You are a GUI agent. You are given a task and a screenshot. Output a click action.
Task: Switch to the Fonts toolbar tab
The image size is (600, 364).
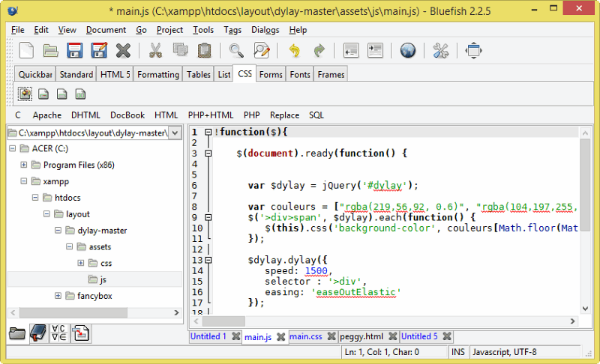click(x=300, y=74)
